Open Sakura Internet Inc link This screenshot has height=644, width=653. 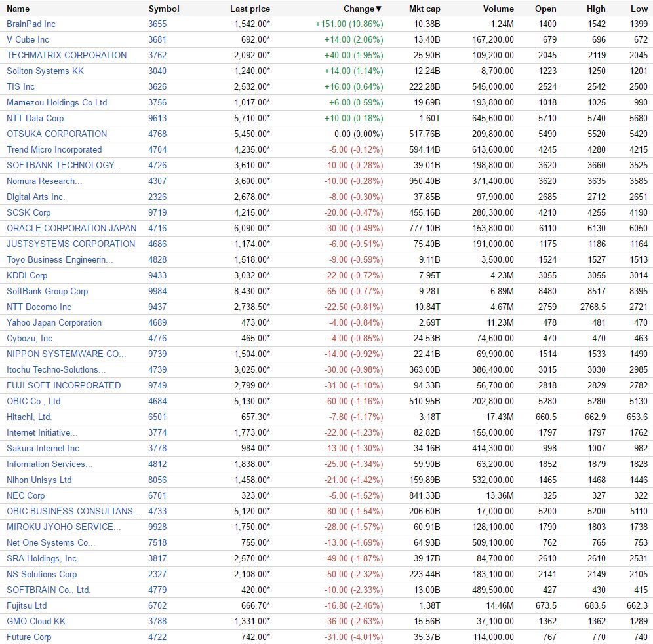(x=43, y=449)
